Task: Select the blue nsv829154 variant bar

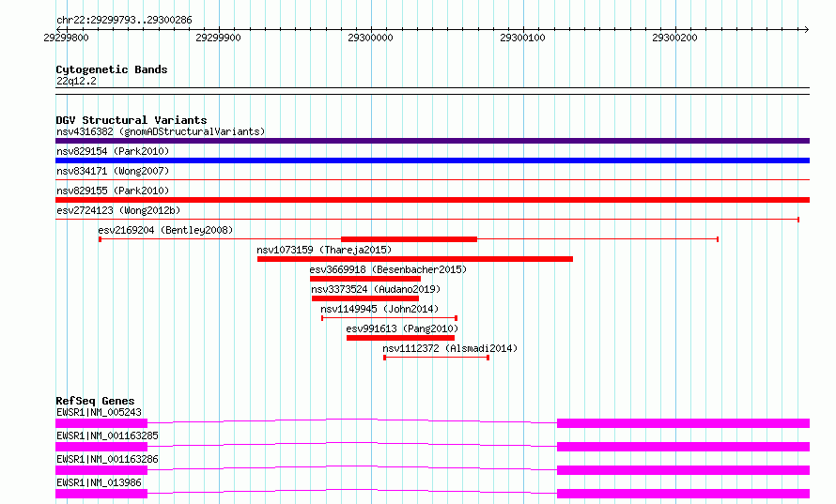Action: click(432, 160)
